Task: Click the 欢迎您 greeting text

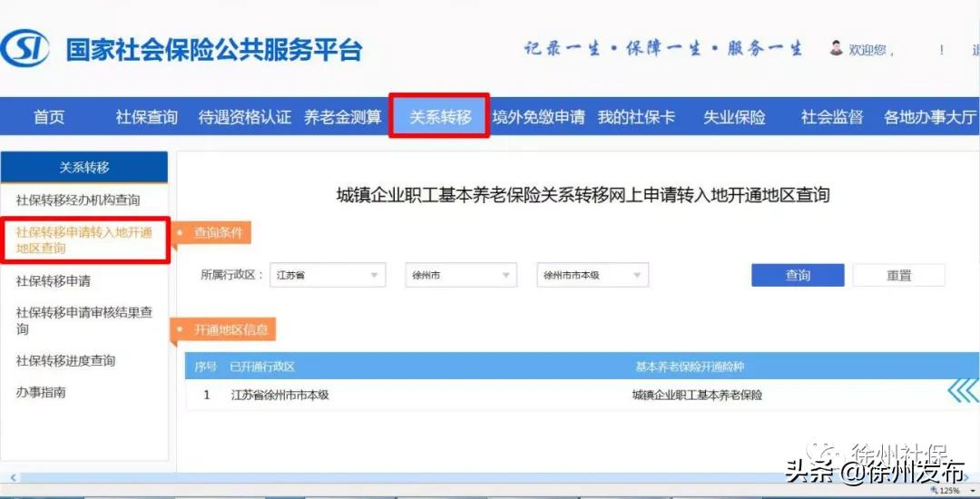Action: [867, 50]
